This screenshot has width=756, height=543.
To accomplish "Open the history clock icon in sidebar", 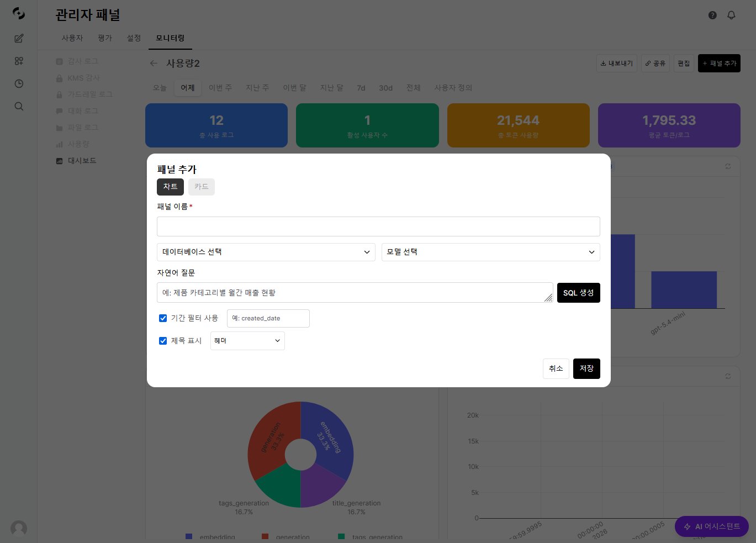I will coord(19,83).
